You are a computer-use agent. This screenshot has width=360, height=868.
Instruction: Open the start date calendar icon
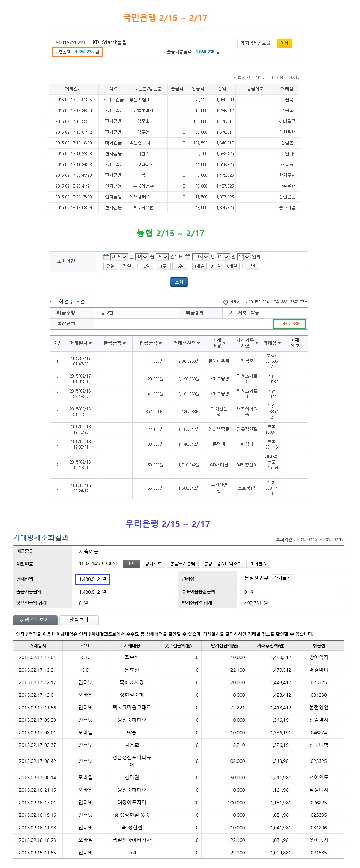(x=106, y=257)
